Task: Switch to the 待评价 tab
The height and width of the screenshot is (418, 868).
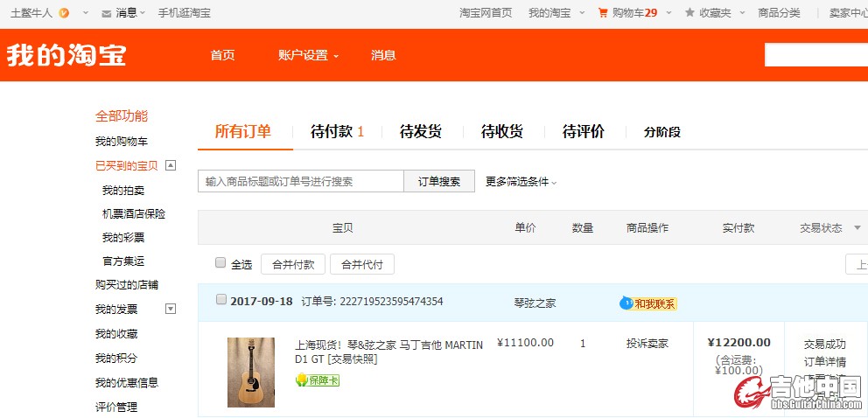Action: [x=583, y=132]
